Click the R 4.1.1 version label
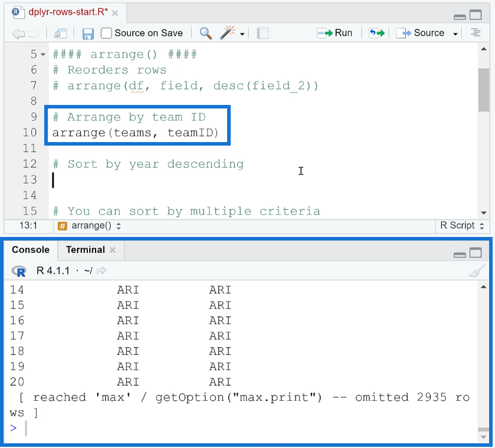The height and width of the screenshot is (448, 495). (x=53, y=271)
